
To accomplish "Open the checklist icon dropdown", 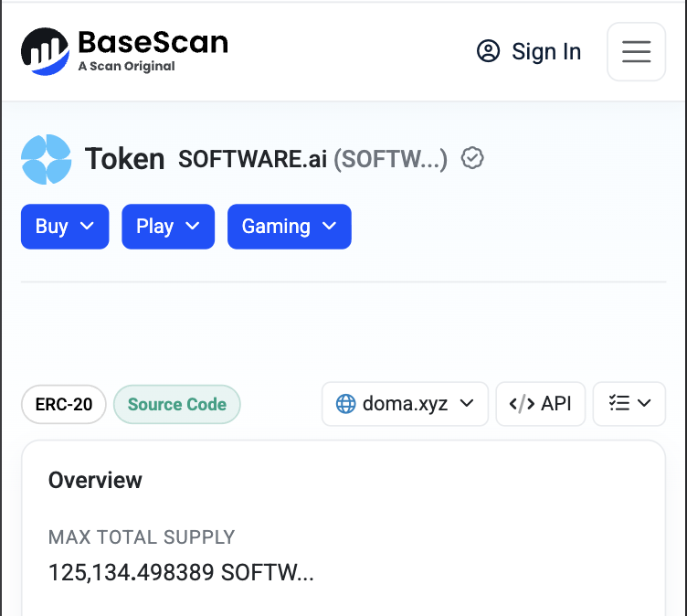I will (629, 403).
